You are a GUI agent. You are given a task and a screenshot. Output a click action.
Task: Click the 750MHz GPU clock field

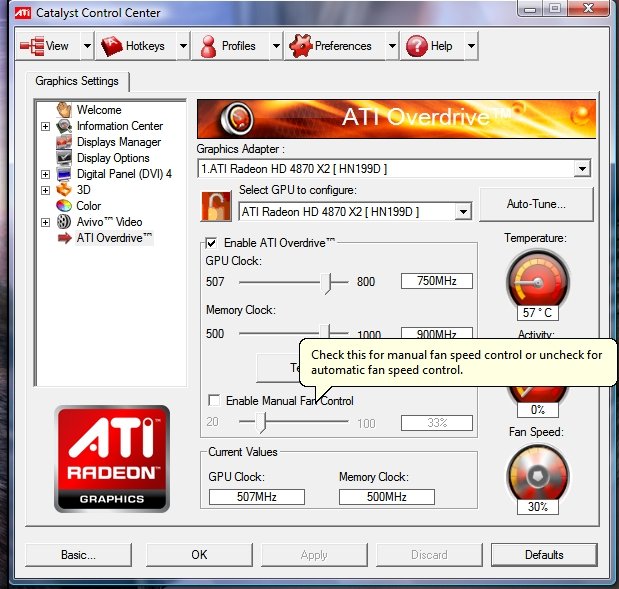(x=437, y=281)
